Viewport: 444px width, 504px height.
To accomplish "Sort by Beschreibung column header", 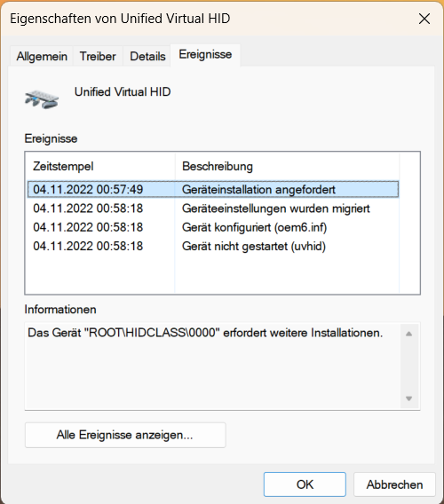I will click(288, 166).
